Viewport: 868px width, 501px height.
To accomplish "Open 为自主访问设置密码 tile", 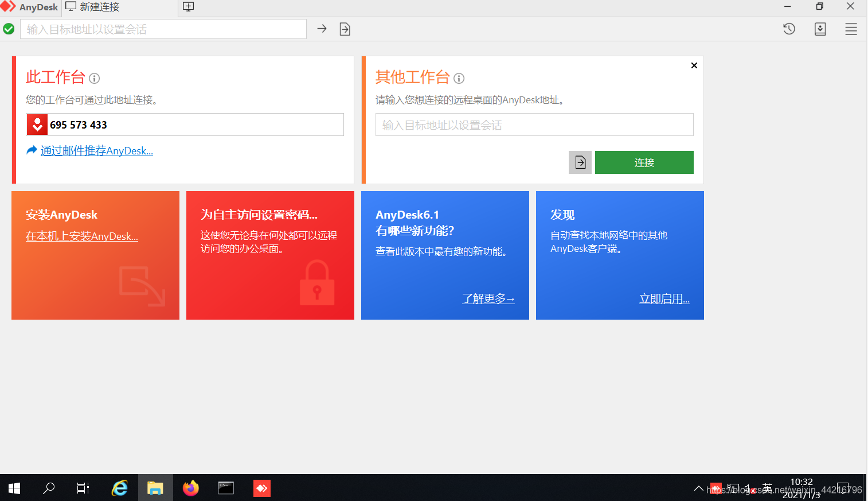I will tap(270, 255).
